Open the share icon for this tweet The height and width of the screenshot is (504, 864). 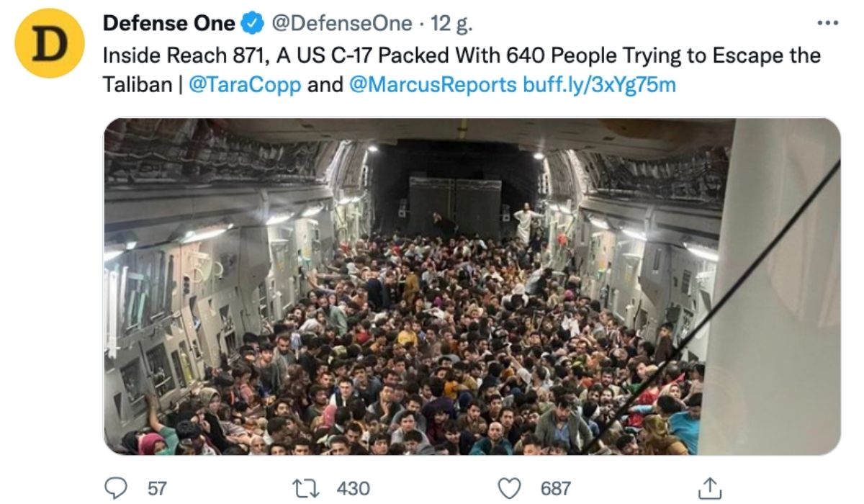[710, 488]
